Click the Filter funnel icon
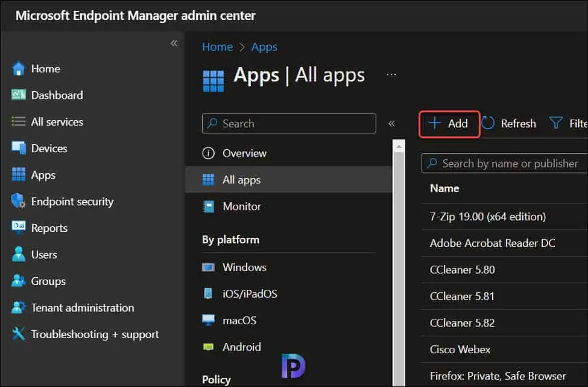Image resolution: width=588 pixels, height=387 pixels. (x=555, y=123)
